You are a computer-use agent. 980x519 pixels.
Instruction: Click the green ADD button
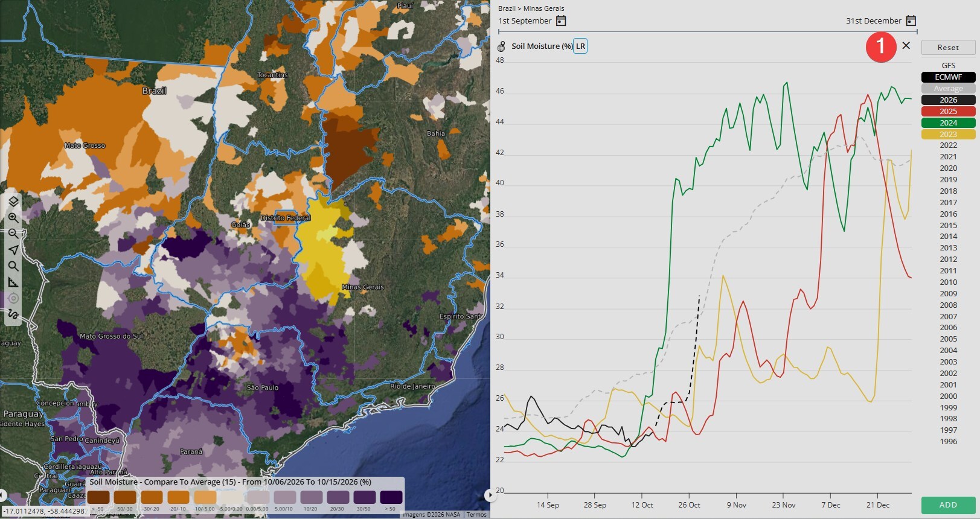[948, 505]
